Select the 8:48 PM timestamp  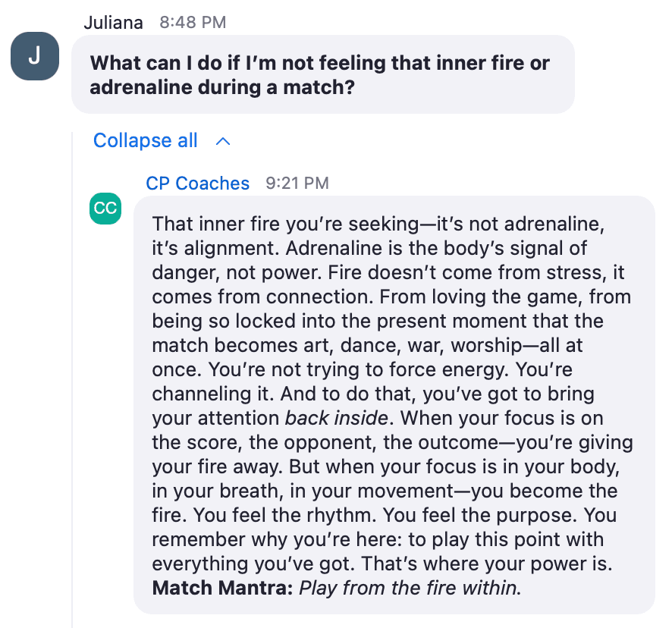(193, 22)
